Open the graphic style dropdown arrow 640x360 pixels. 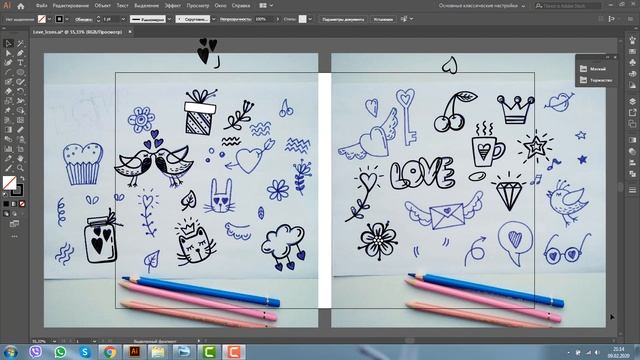(310, 19)
